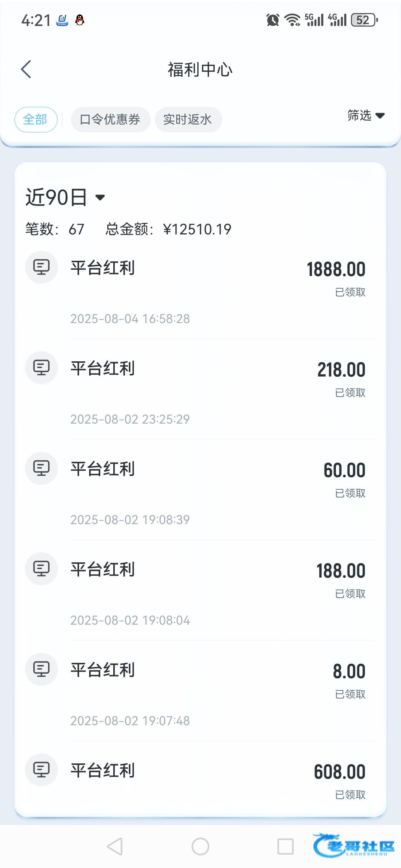This screenshot has width=401, height=868.
Task: Switch to 实时返水 tab
Action: [x=188, y=119]
